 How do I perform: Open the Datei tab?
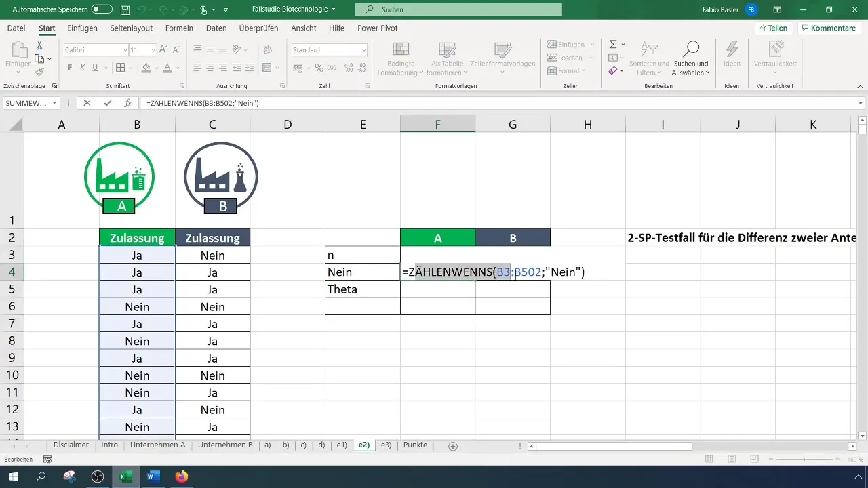pos(16,28)
